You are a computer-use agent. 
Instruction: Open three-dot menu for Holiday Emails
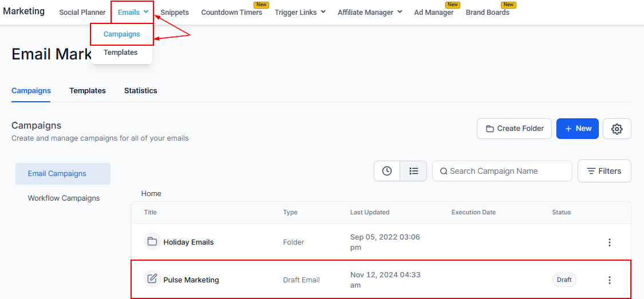(609, 242)
